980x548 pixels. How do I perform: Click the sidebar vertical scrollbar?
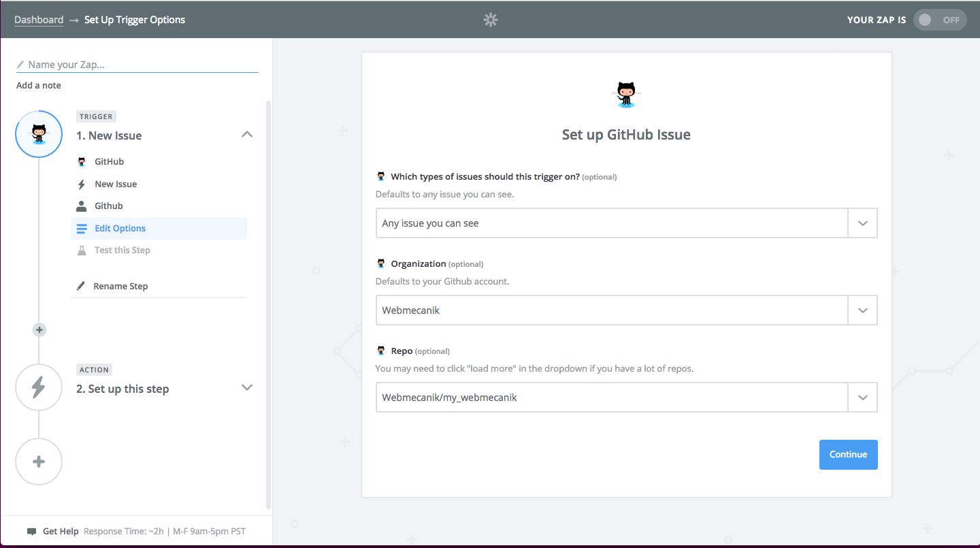268,305
